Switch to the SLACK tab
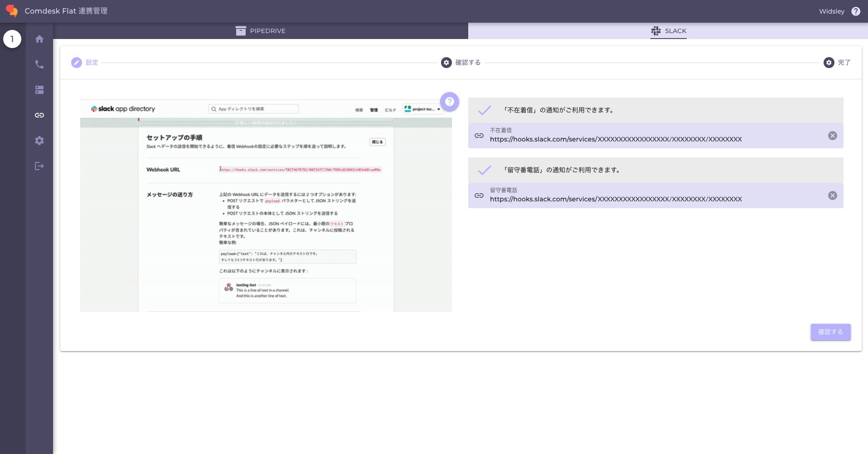 click(x=668, y=31)
